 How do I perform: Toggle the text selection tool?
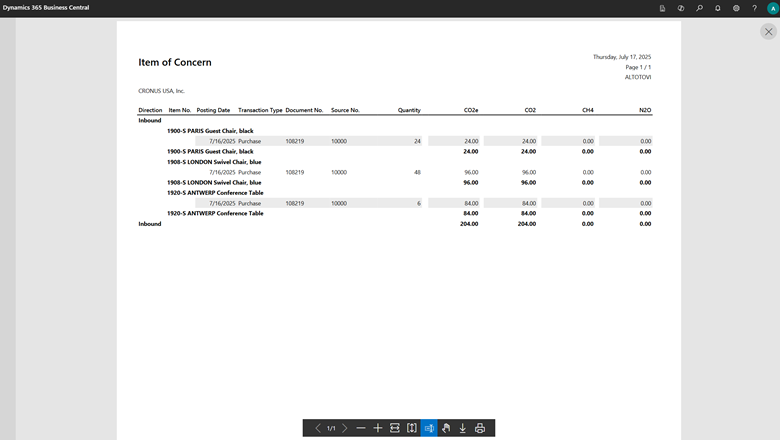click(429, 428)
